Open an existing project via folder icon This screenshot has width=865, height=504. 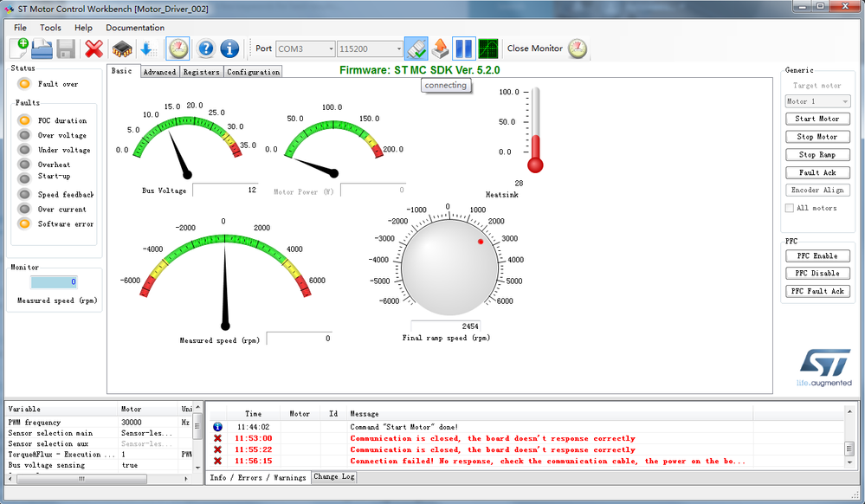click(x=42, y=48)
